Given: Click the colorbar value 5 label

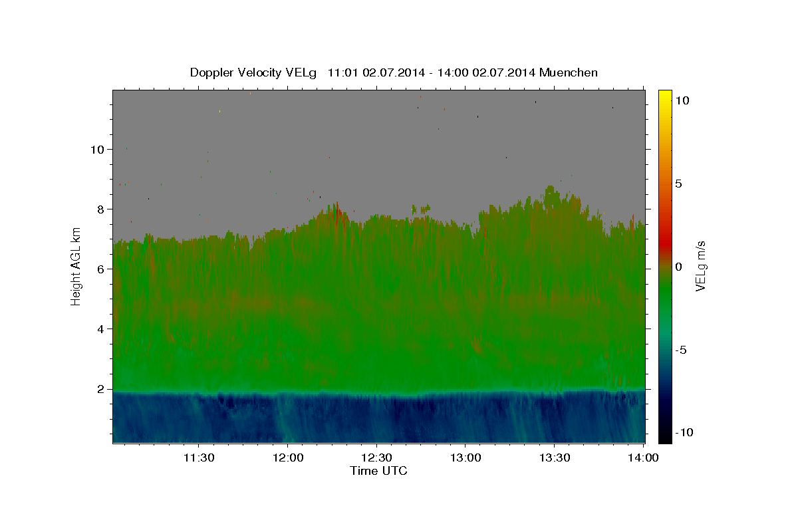Looking at the screenshot, I should pyautogui.click(x=679, y=184).
